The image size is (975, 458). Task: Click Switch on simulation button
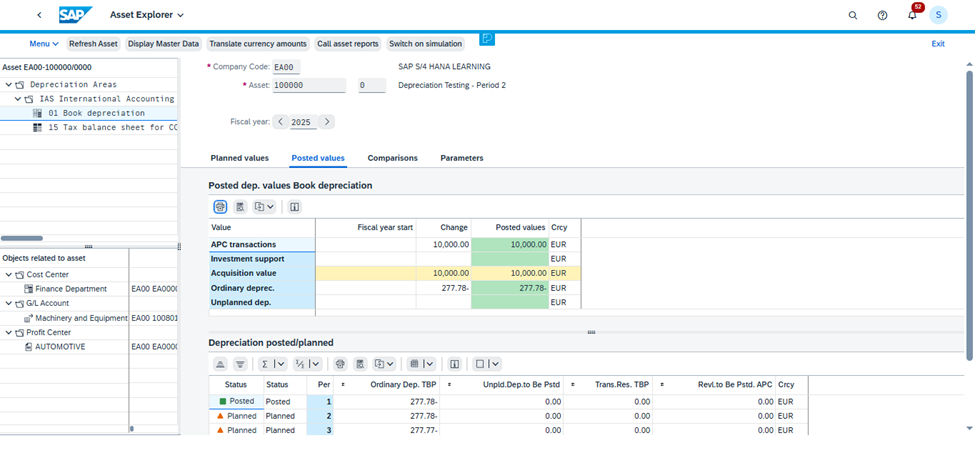point(425,44)
